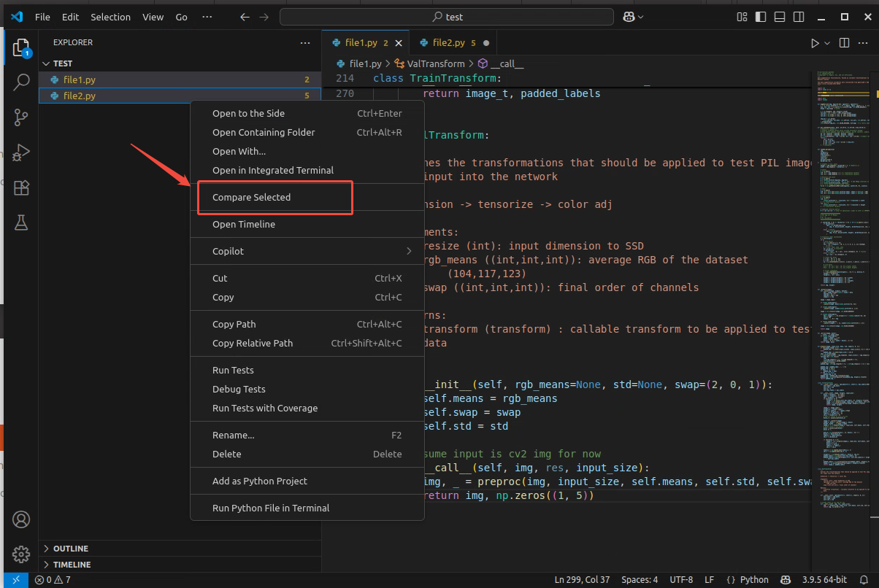Image resolution: width=879 pixels, height=588 pixels.
Task: Open the Source Control view
Action: [x=21, y=117]
